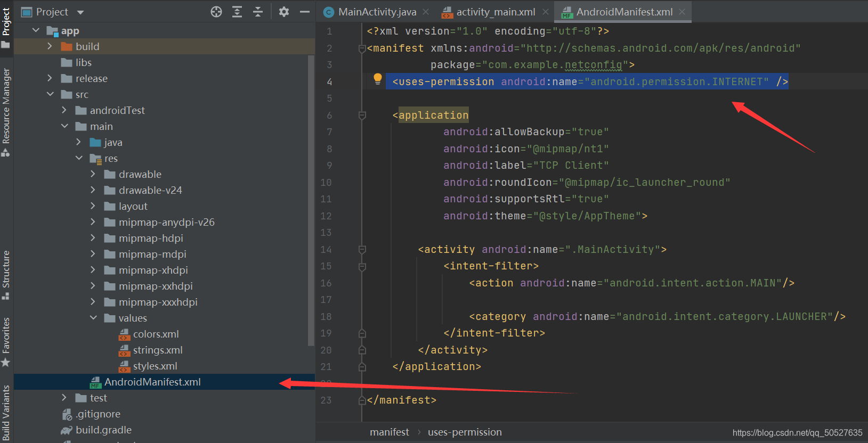Click the locate/select opened file target icon

216,12
